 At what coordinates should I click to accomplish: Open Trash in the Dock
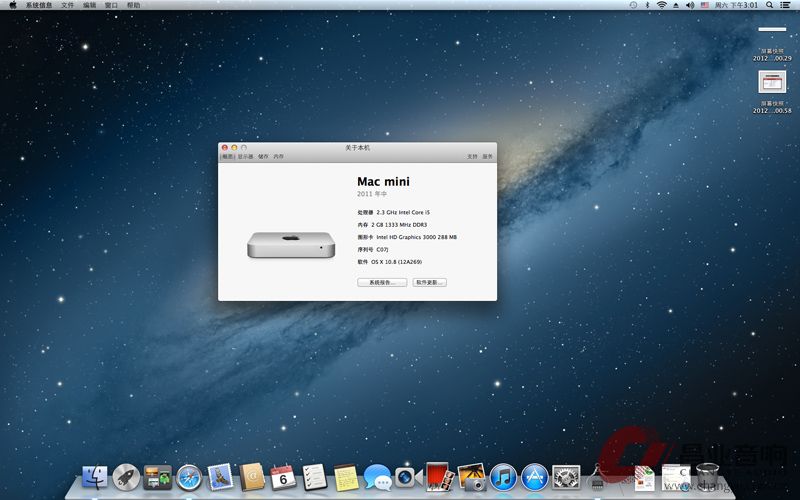pos(707,478)
